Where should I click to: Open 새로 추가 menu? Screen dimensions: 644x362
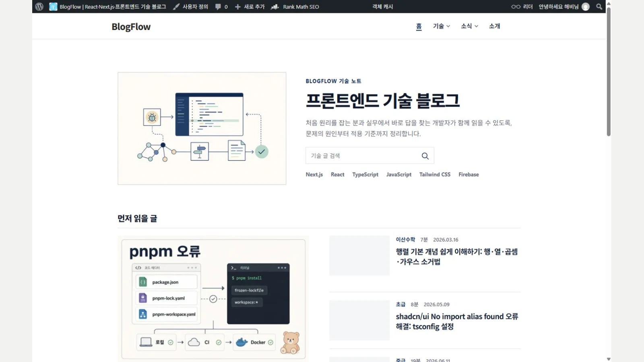(x=254, y=6)
